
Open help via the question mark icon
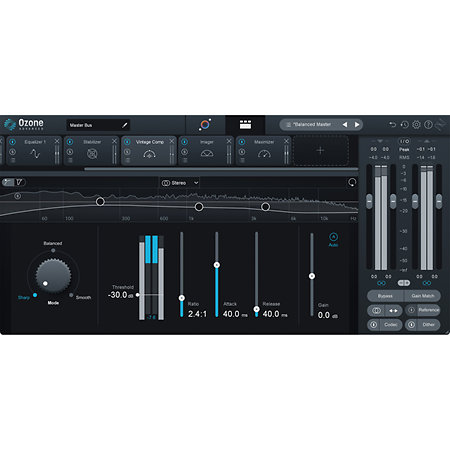pos(428,124)
